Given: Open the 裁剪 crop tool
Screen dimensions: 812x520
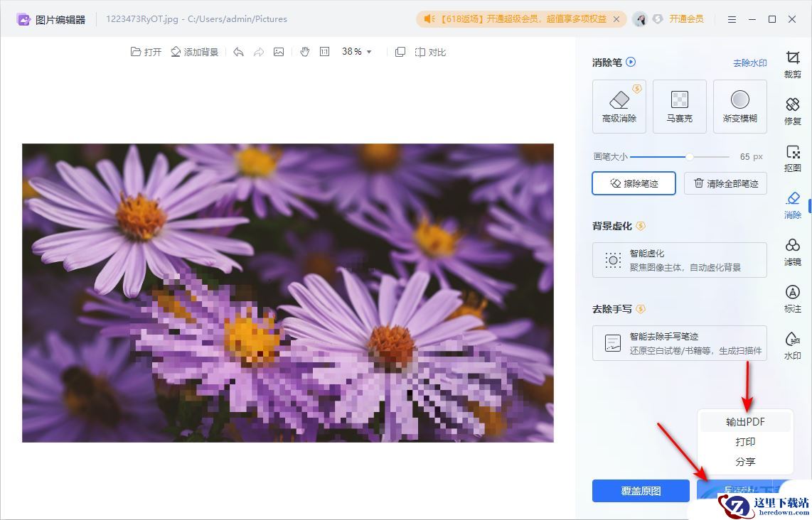Looking at the screenshot, I should click(x=792, y=65).
